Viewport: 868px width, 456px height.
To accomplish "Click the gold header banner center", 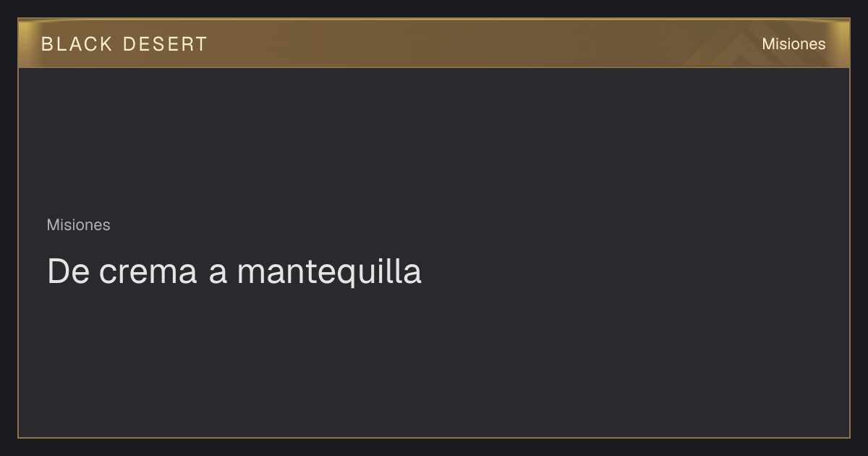I will point(434,43).
